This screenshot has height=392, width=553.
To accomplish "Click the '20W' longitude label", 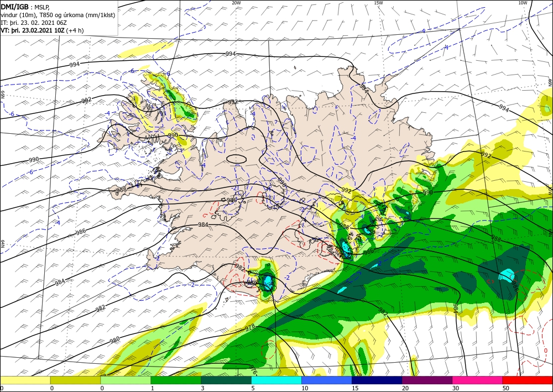I will click(237, 3).
